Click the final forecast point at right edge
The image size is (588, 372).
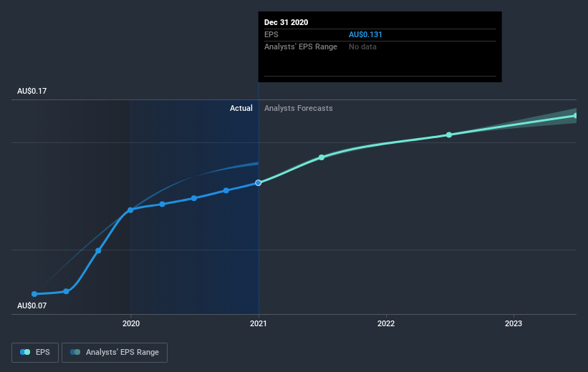(x=575, y=115)
